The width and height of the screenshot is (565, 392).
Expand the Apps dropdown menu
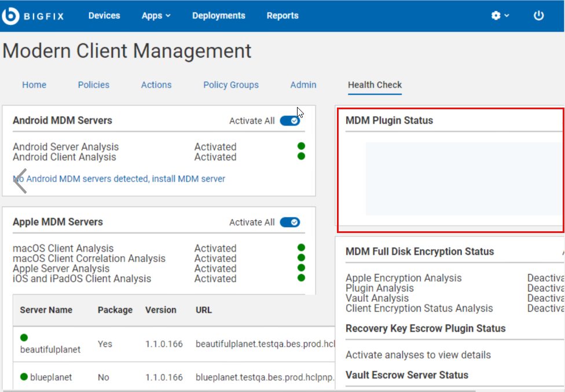click(x=156, y=16)
